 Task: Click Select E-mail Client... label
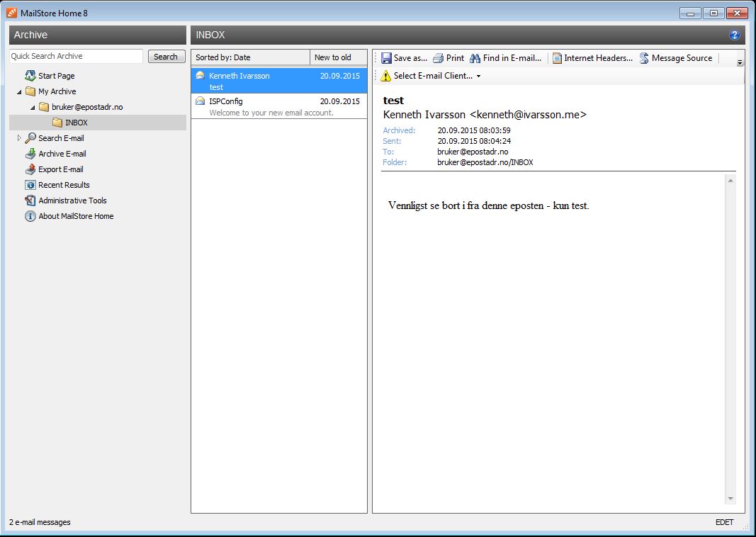point(433,76)
